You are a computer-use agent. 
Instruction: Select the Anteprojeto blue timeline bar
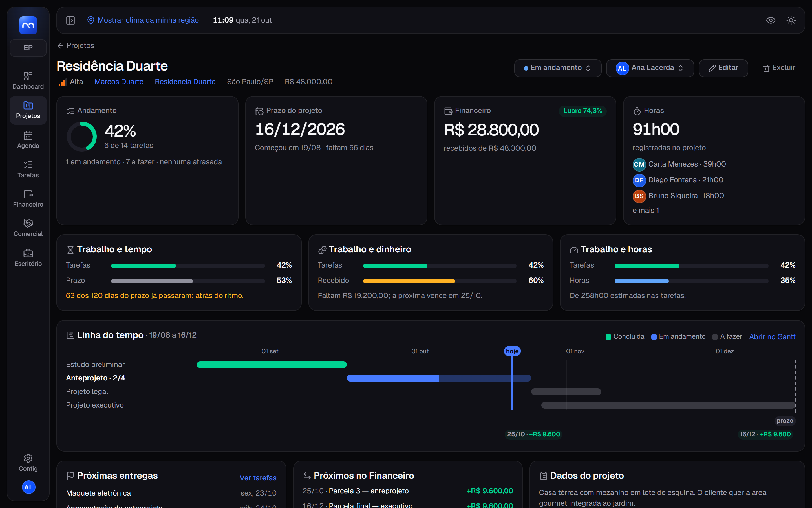pos(439,378)
